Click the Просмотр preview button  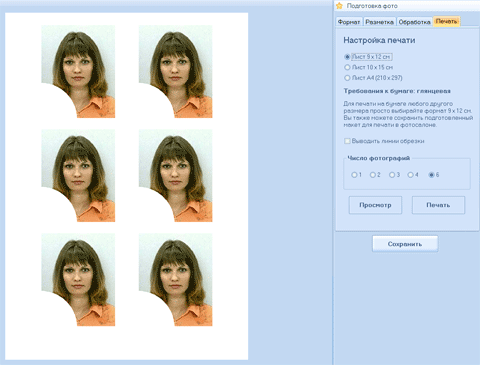[375, 205]
